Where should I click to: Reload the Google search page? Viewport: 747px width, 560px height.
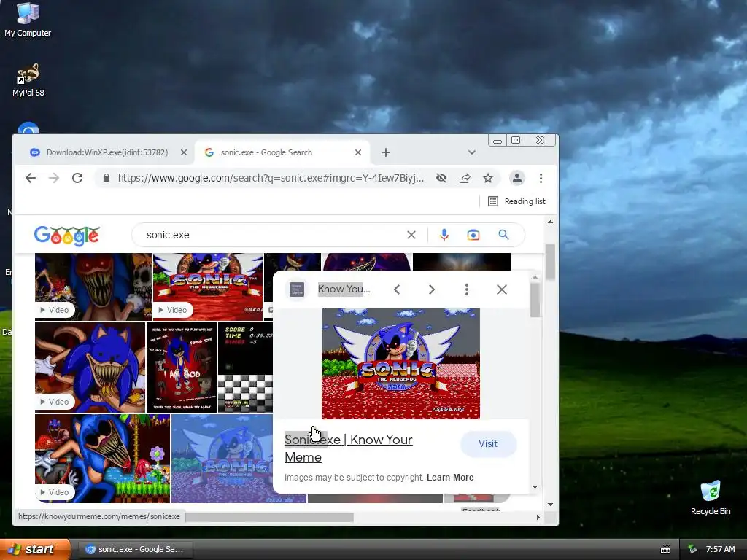pyautogui.click(x=77, y=178)
